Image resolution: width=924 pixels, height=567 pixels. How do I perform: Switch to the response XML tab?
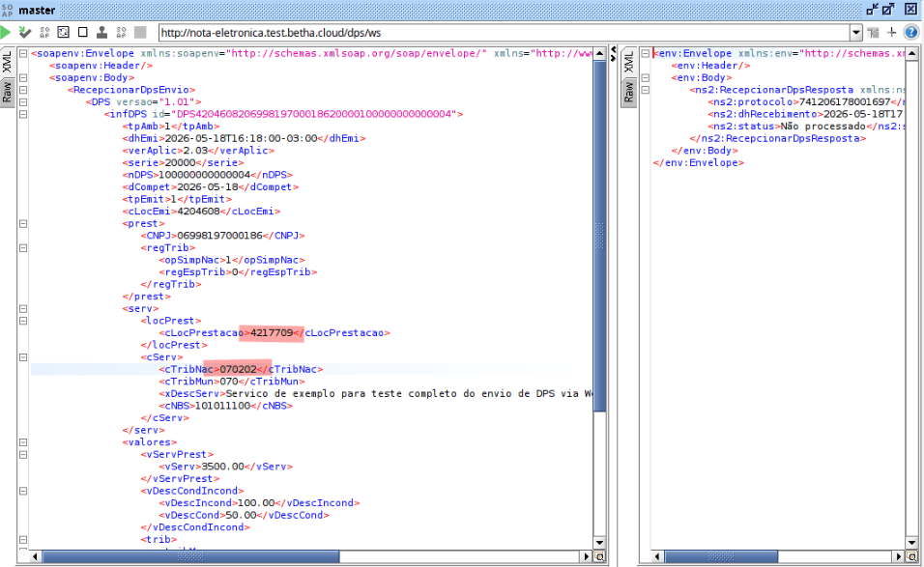[629, 61]
